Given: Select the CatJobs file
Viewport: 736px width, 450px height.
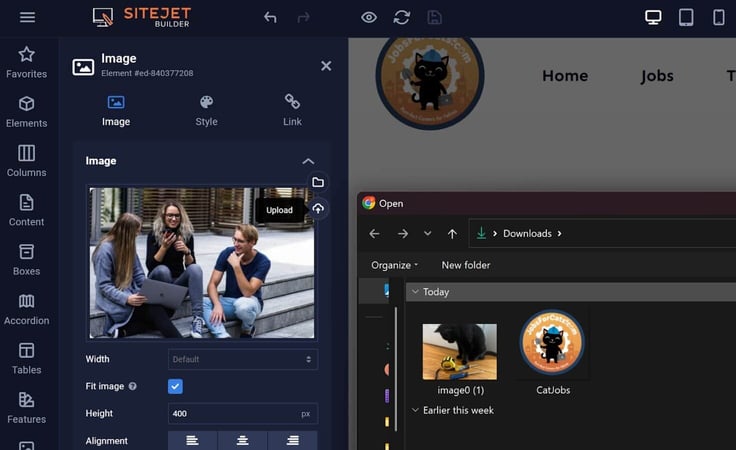Looking at the screenshot, I should click(552, 353).
